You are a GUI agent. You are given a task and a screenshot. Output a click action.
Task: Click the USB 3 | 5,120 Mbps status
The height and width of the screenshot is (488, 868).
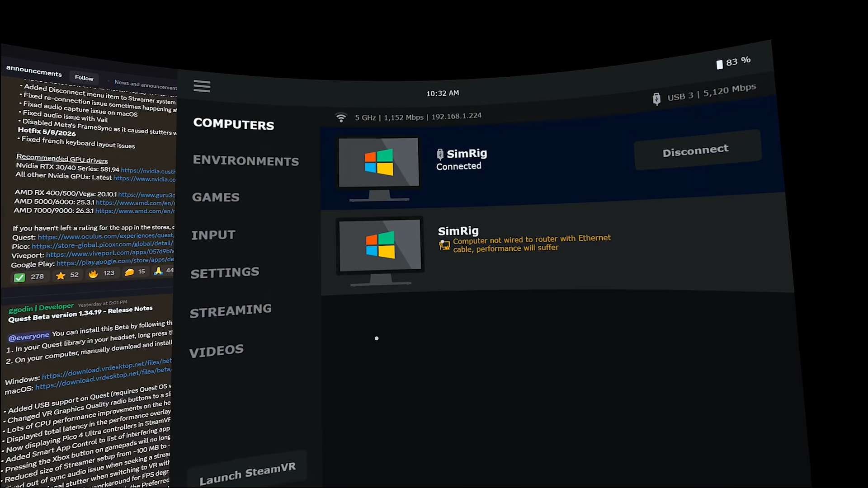tap(712, 92)
